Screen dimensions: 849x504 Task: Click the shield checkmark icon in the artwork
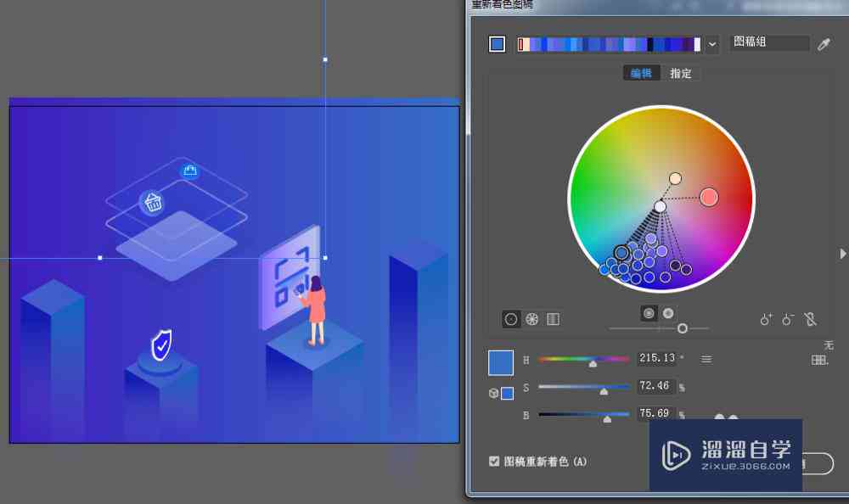pos(161,344)
